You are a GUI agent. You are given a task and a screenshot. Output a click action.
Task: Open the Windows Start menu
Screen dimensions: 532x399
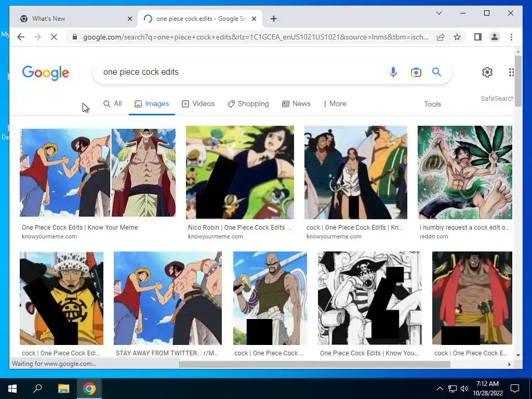click(x=12, y=389)
